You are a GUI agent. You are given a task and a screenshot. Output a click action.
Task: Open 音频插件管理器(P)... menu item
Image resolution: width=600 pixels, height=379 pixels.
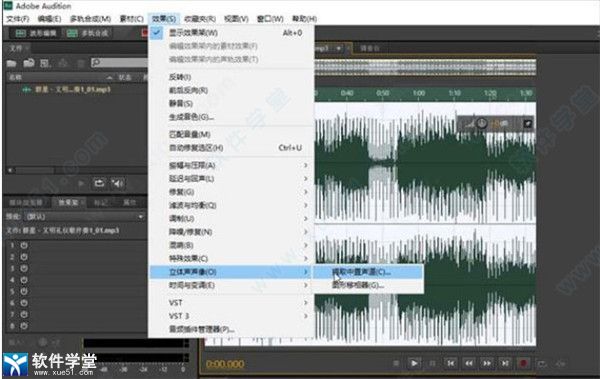(x=231, y=329)
